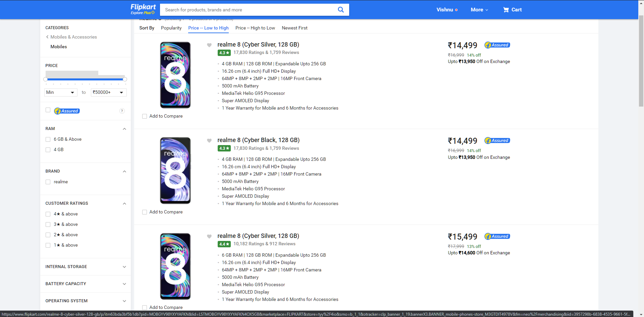Click the Cart text link
This screenshot has width=644, height=317.
pyautogui.click(x=517, y=10)
